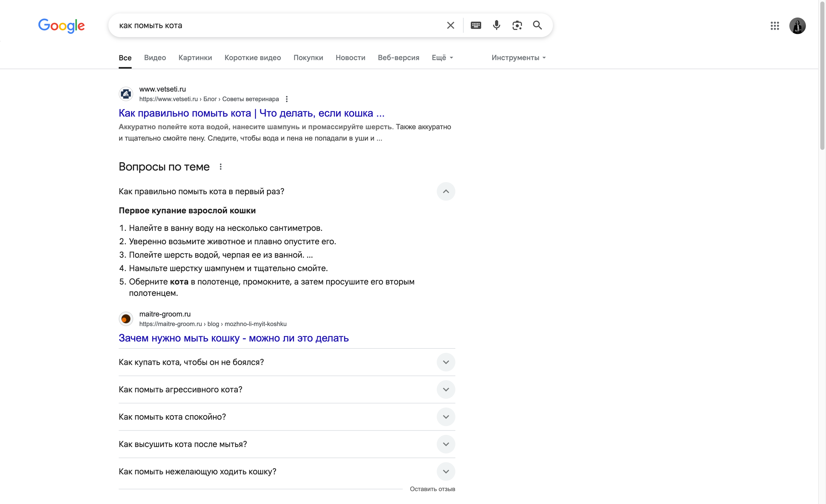Click step Налейте в ванну воду на несколько сантиметров
Image resolution: width=826 pixels, height=504 pixels.
[x=226, y=228]
